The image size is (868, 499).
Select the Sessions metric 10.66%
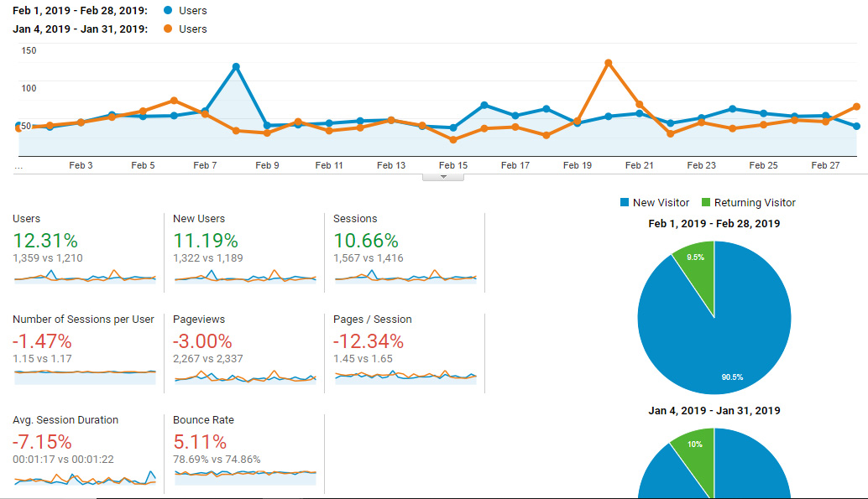click(x=366, y=241)
